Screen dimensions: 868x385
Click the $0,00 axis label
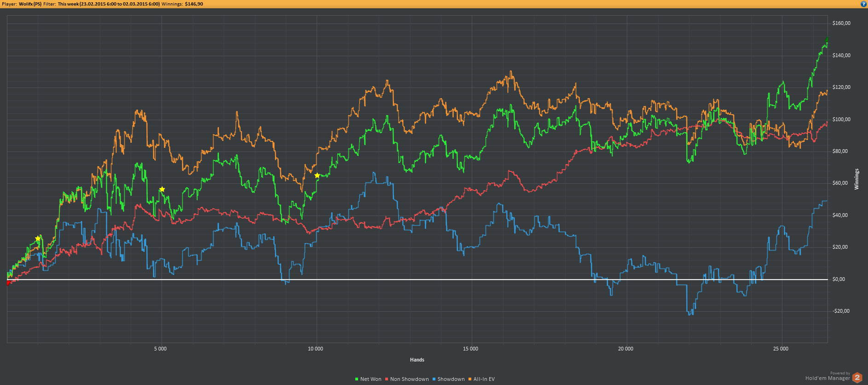click(x=839, y=279)
